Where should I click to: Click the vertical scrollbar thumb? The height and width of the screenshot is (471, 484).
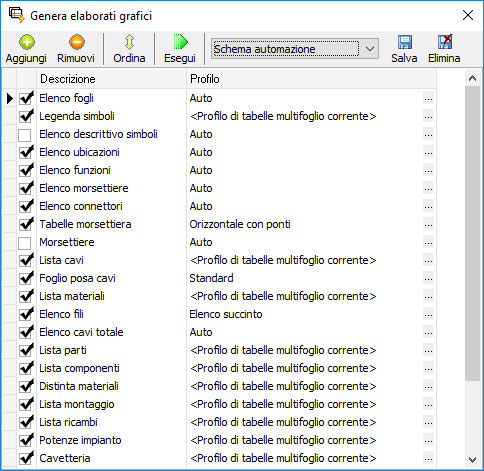(x=472, y=233)
